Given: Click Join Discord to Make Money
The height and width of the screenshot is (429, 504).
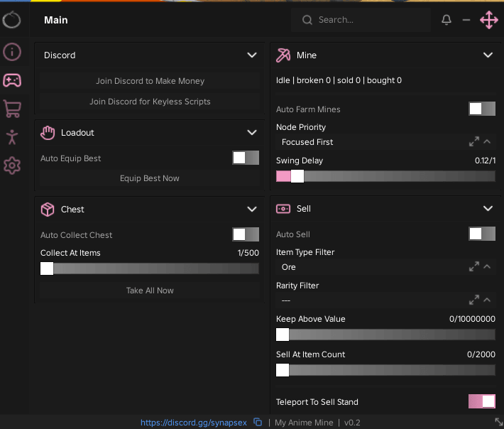Looking at the screenshot, I should click(x=150, y=81).
